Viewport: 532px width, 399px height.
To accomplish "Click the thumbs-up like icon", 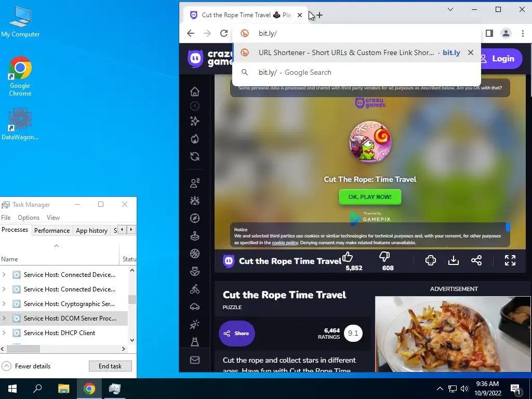I will pos(348,257).
